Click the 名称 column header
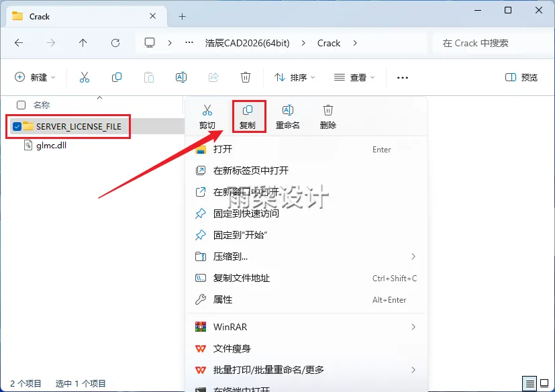The image size is (555, 392). (42, 105)
